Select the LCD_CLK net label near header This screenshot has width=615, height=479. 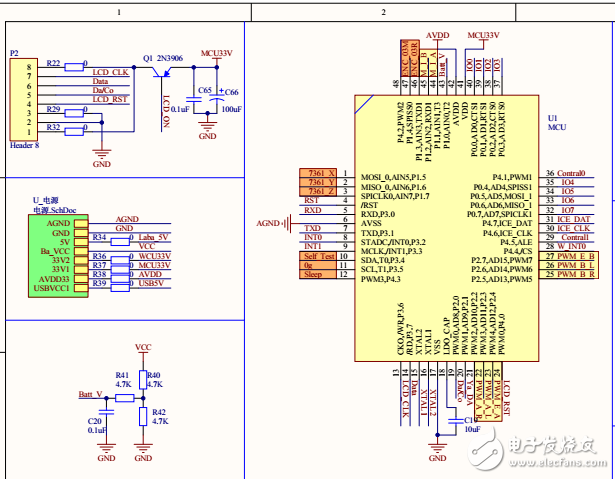pos(111,73)
